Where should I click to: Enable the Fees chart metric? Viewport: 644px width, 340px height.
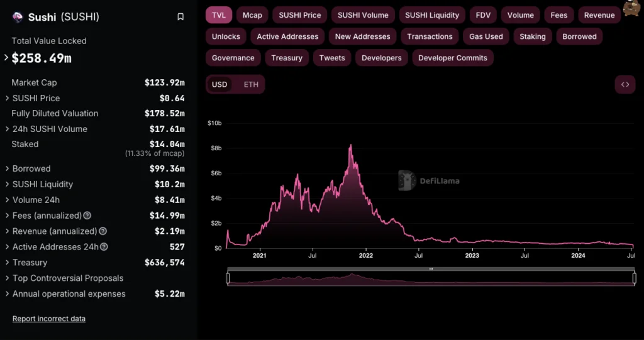[x=559, y=15]
